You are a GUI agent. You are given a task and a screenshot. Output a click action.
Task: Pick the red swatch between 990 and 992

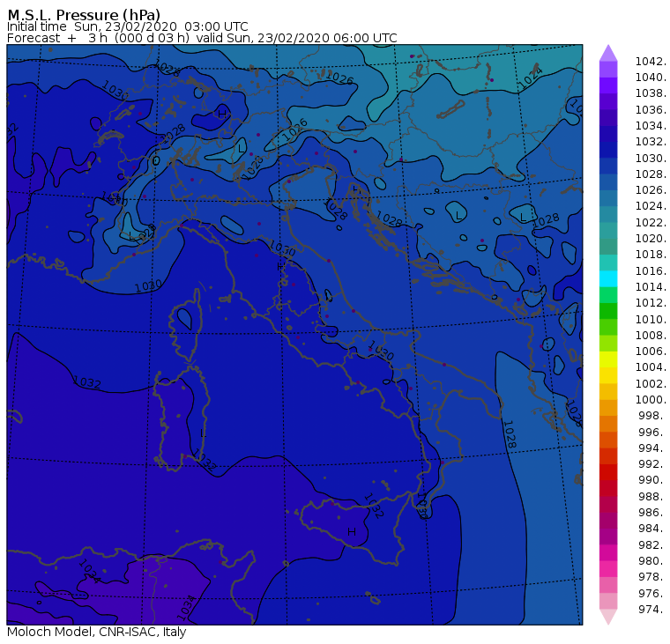(x=608, y=472)
